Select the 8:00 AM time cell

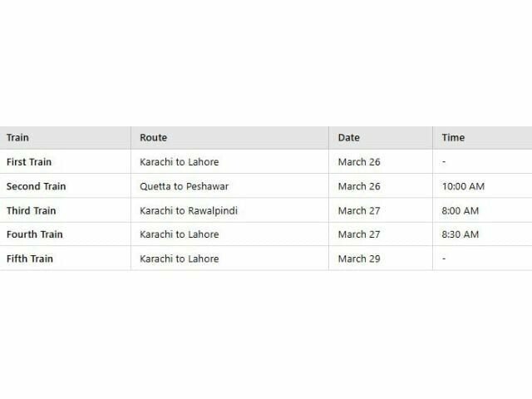[461, 210]
